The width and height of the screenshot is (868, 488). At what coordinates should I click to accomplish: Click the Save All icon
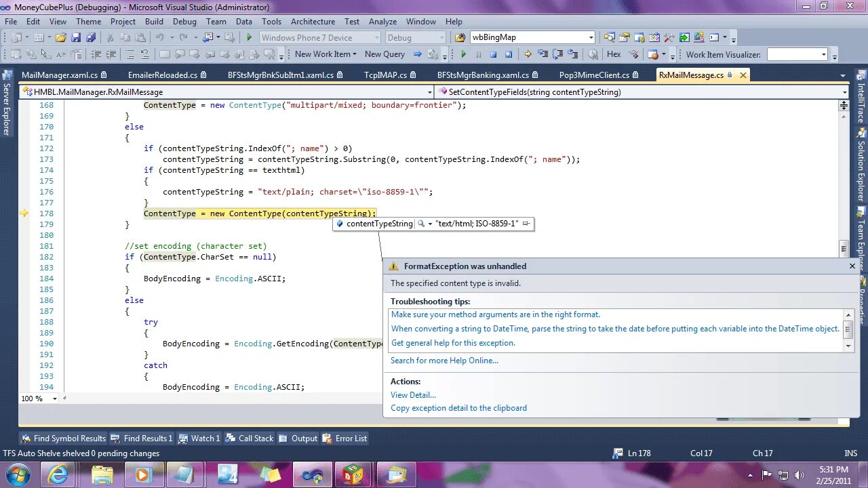coord(91,37)
